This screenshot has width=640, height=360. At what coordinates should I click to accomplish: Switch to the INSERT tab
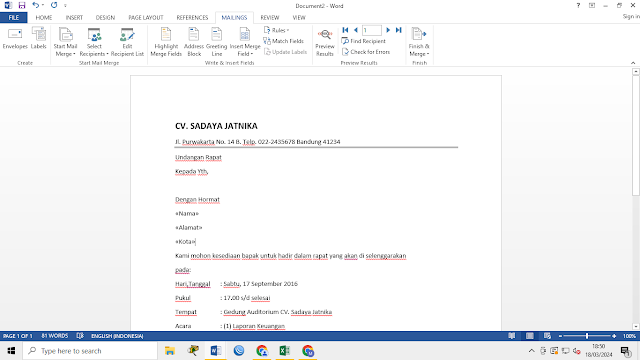pyautogui.click(x=74, y=18)
